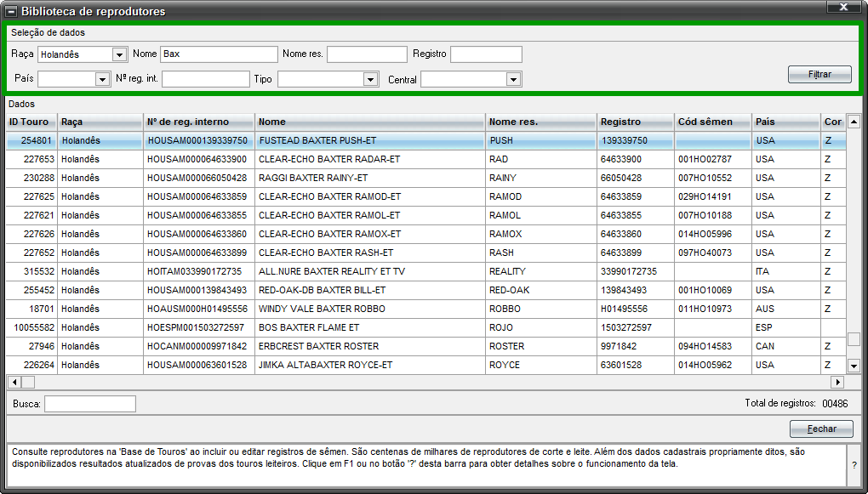Click the Nº reg. int. field
Screen dimensions: 868x494
[x=206, y=79]
